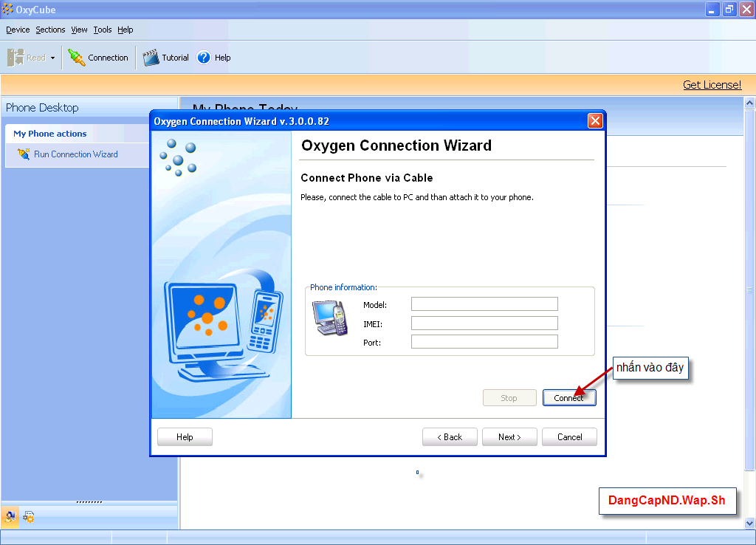Follow the Get License! link
The image size is (756, 545).
712,85
